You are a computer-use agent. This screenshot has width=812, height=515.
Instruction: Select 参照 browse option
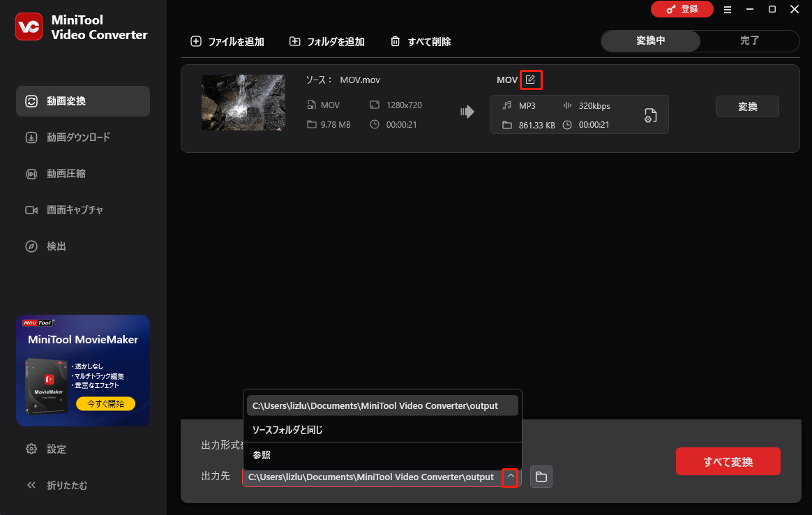coord(382,455)
